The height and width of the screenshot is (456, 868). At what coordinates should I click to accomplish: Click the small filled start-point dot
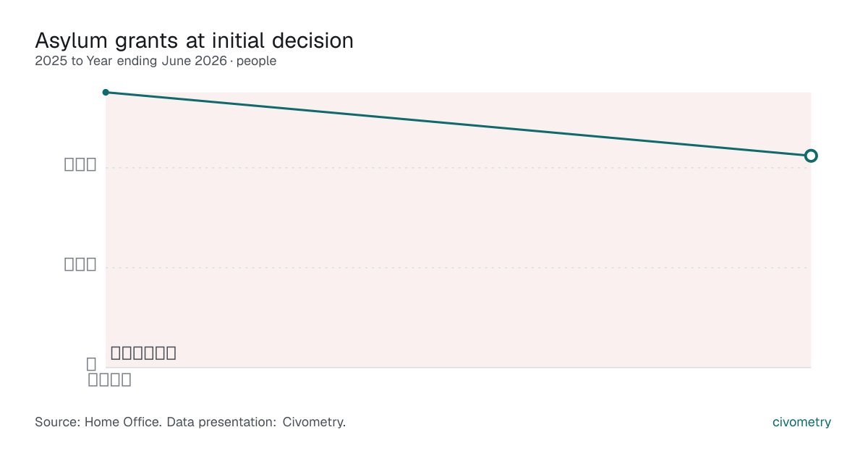click(106, 92)
